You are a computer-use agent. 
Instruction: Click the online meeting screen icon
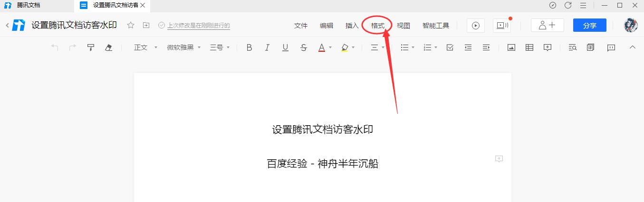click(502, 26)
